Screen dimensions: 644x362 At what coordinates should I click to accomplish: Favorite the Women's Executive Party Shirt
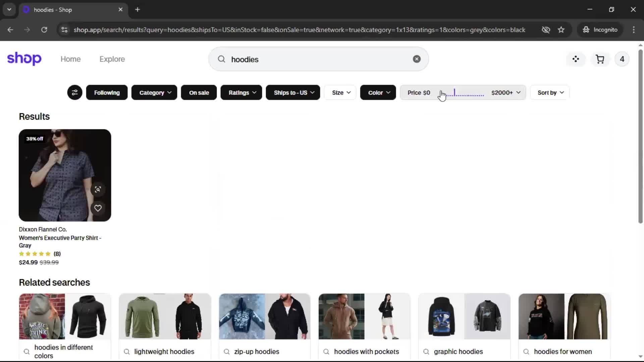(x=98, y=208)
